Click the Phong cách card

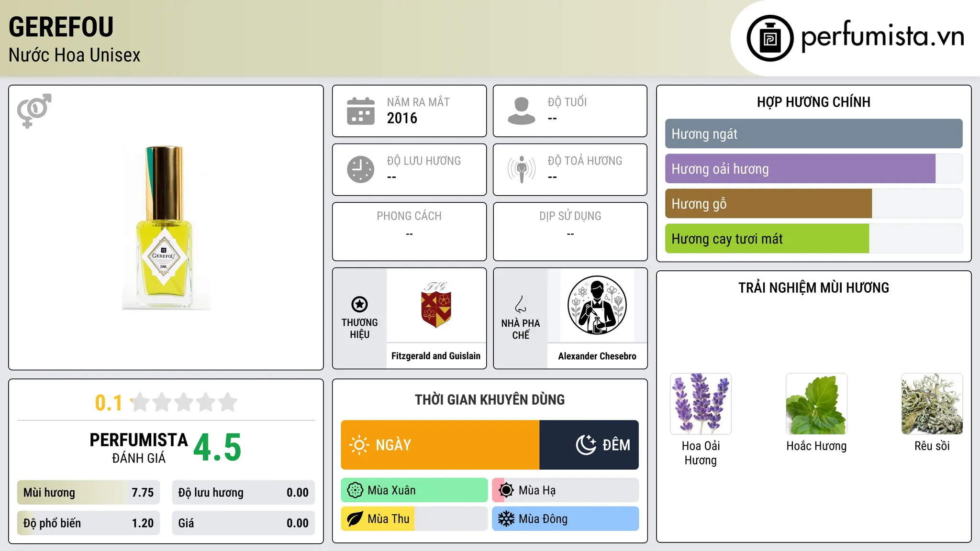410,231
